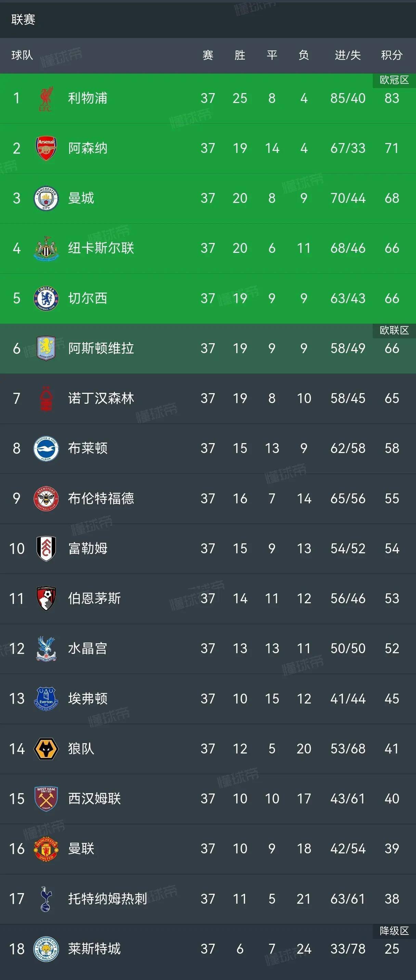Click the 欧冠区 zone label

394,80
